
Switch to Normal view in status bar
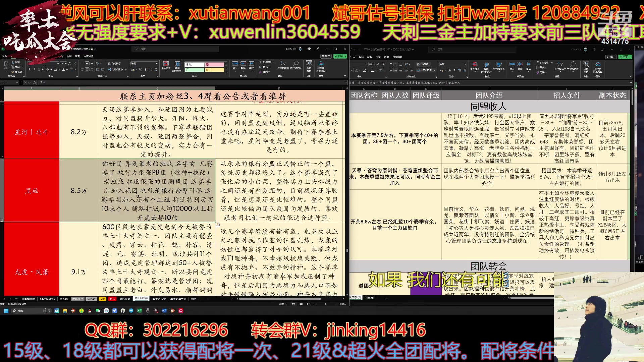(x=293, y=304)
